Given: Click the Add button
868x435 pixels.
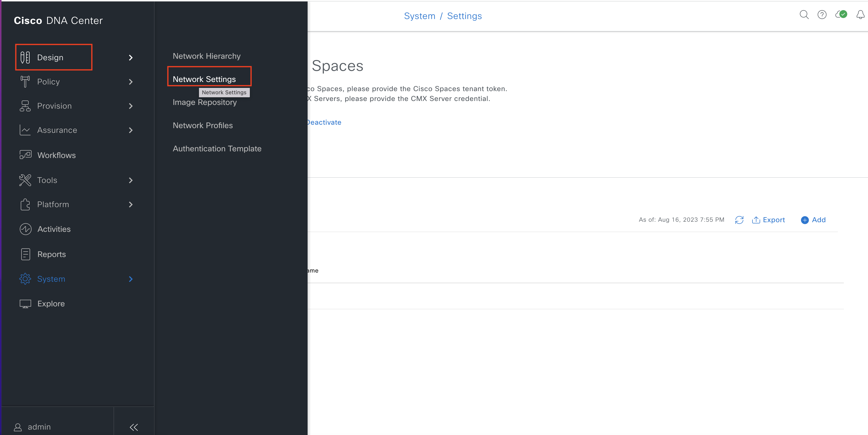Looking at the screenshot, I should [x=813, y=220].
